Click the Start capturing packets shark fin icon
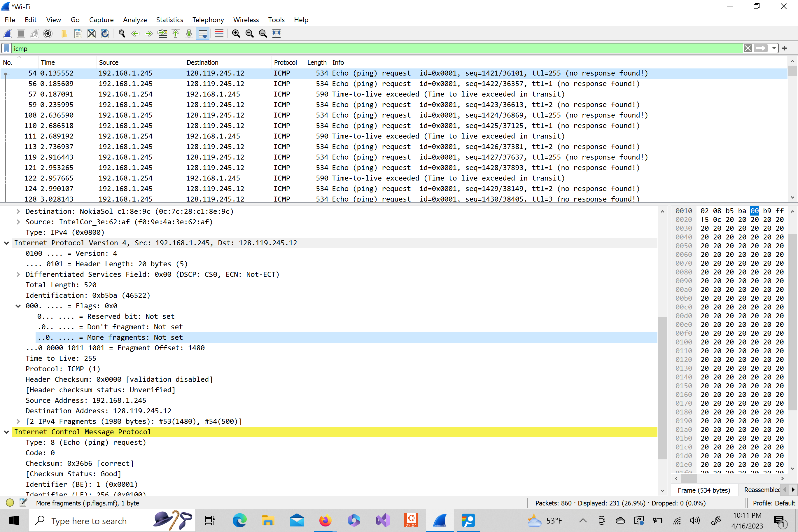The height and width of the screenshot is (532, 798). 8,33
